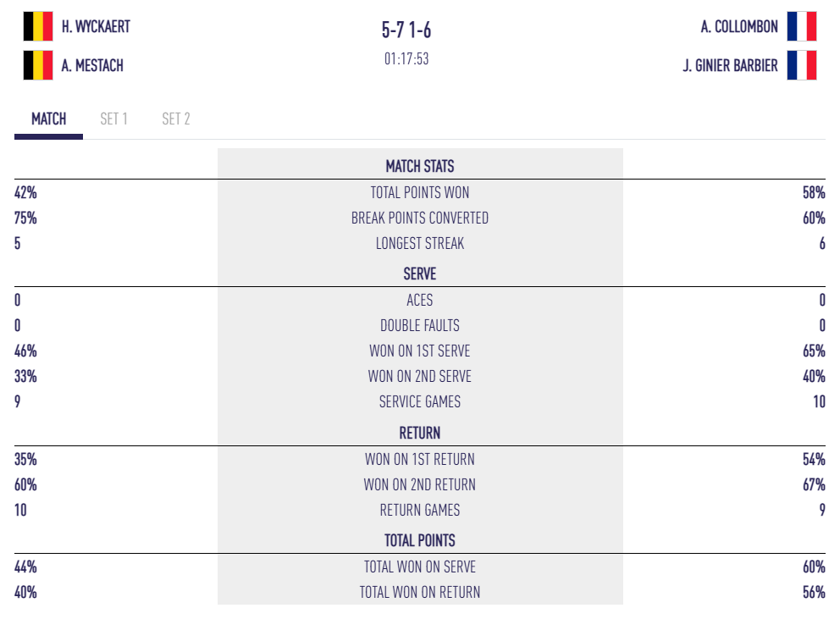Select the A. Collombon player name
Viewport: 840px width, 619px height.
click(739, 26)
